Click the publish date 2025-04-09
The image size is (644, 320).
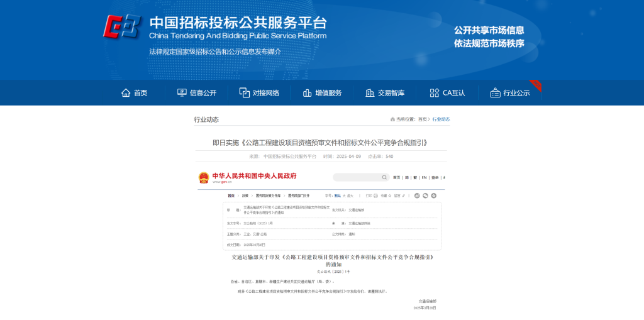(348, 157)
